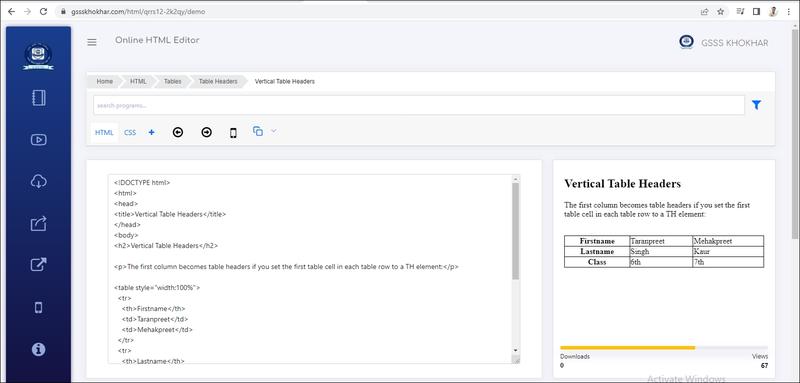
Task: Click the cloud download sidebar icon
Action: tap(39, 181)
